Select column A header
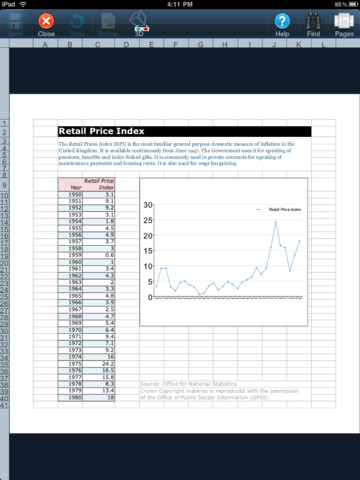The height and width of the screenshot is (480, 360). pos(45,44)
